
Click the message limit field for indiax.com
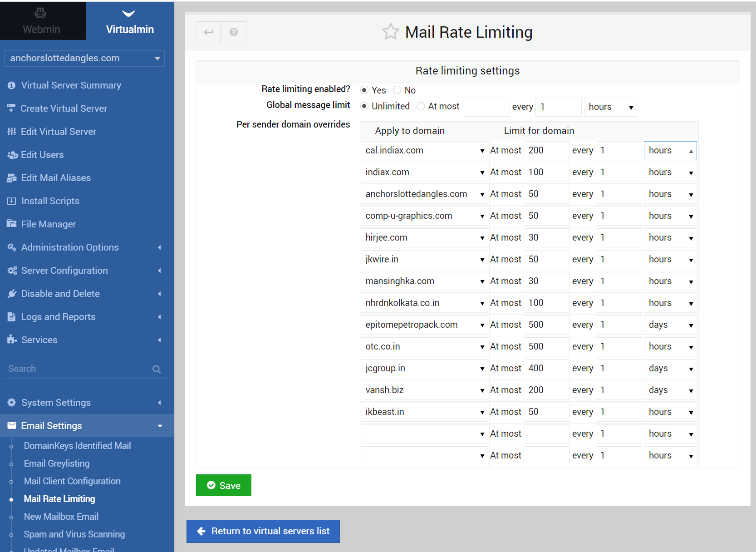(x=546, y=172)
